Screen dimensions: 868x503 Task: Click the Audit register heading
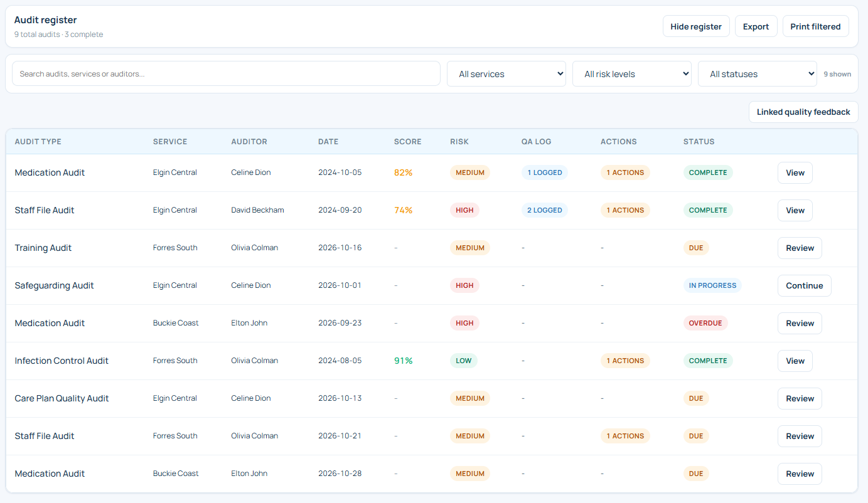point(46,20)
